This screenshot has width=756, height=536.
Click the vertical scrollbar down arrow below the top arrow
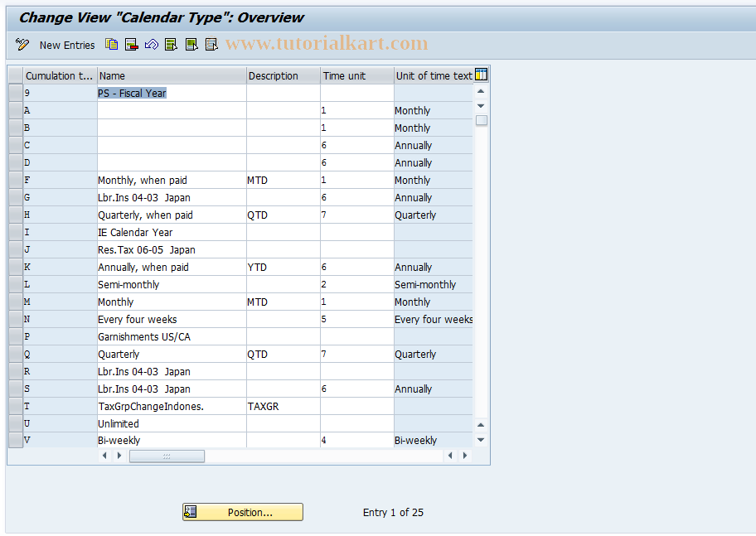point(481,105)
